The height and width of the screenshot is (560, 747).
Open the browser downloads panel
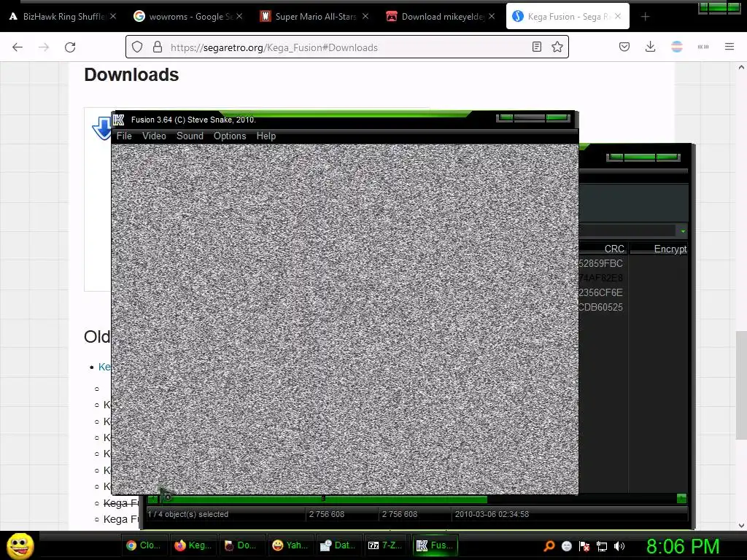[650, 47]
